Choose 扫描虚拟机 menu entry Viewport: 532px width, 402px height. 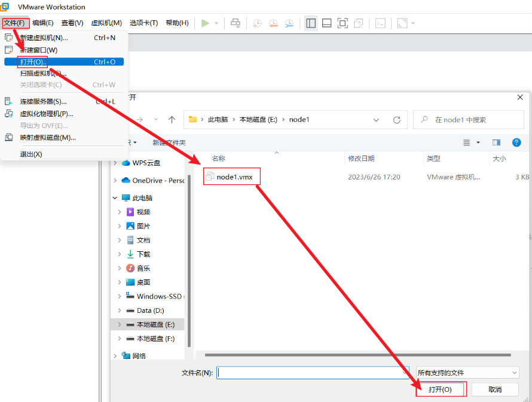point(64,74)
